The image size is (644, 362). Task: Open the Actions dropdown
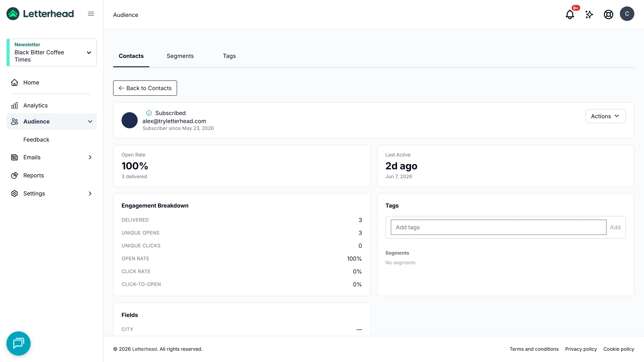(606, 116)
